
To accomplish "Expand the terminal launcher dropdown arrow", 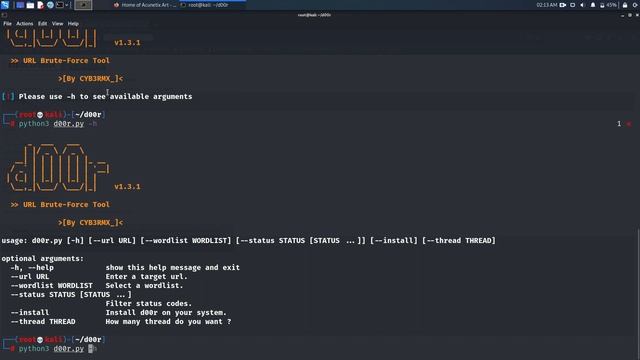I will 67,5.
